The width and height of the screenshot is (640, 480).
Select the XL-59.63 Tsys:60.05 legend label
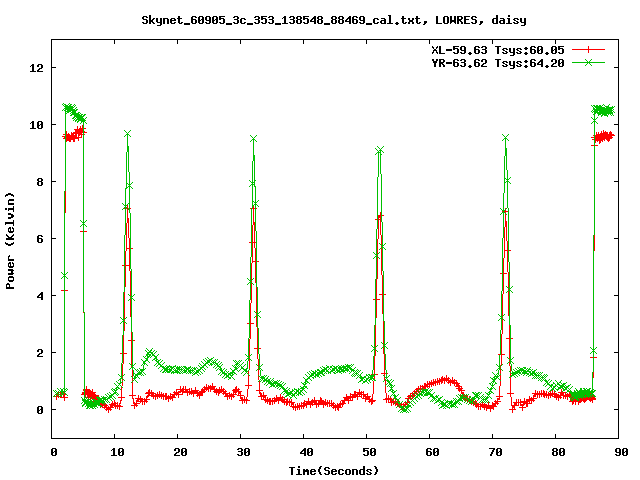point(498,50)
